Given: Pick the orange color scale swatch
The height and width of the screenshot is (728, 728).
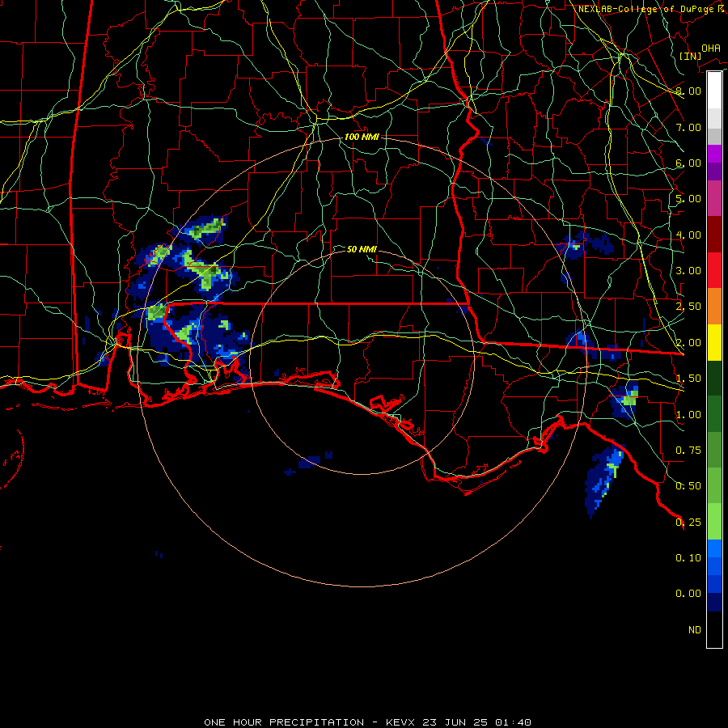Looking at the screenshot, I should 714,307.
